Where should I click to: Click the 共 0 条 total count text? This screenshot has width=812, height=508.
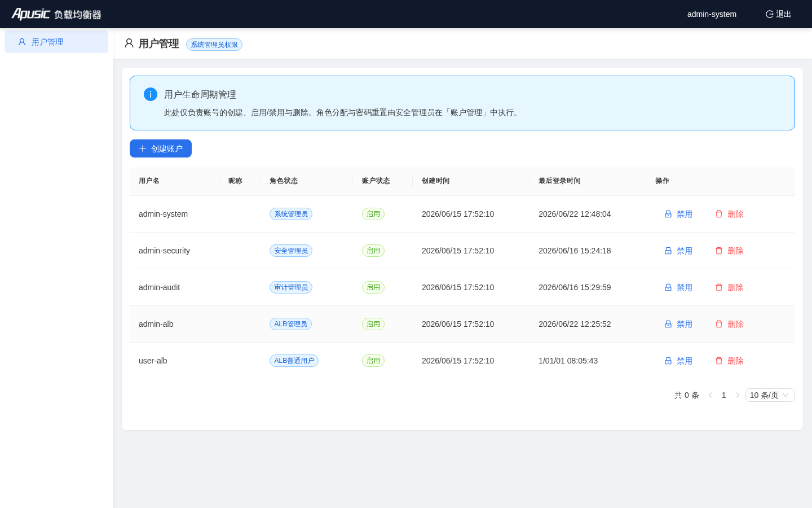point(687,395)
